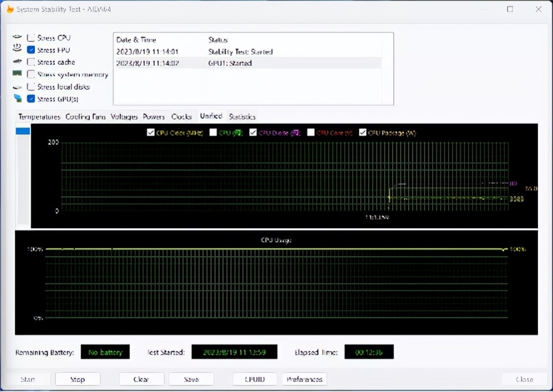Click the blue graph scale slider bar
Image resolution: width=553 pixels, height=392 pixels.
(23, 131)
